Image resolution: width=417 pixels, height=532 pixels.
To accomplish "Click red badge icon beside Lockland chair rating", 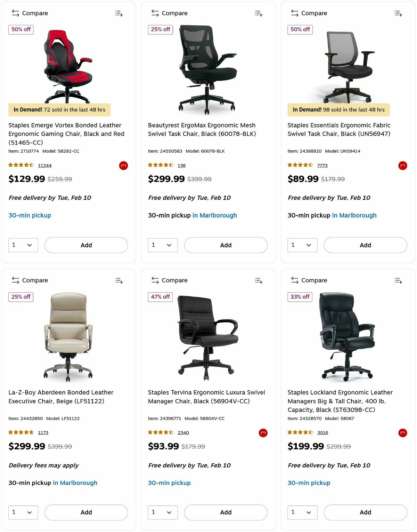I will pos(403,433).
